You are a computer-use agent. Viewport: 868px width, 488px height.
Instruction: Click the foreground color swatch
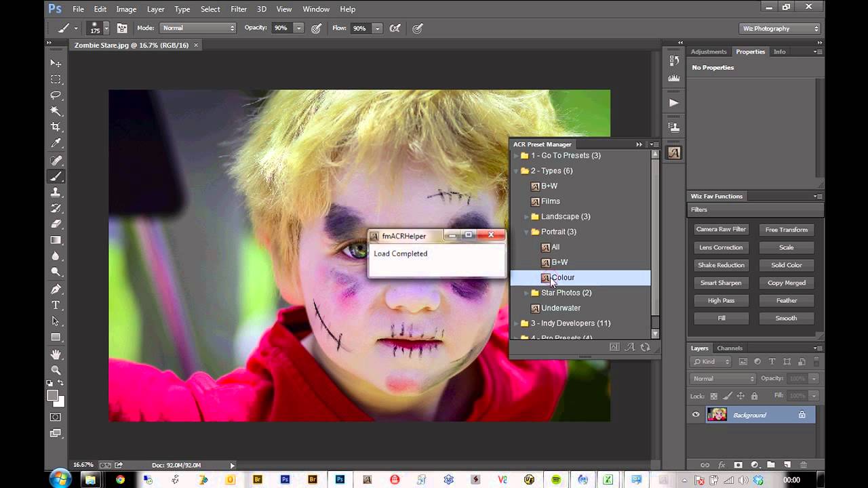(x=52, y=396)
